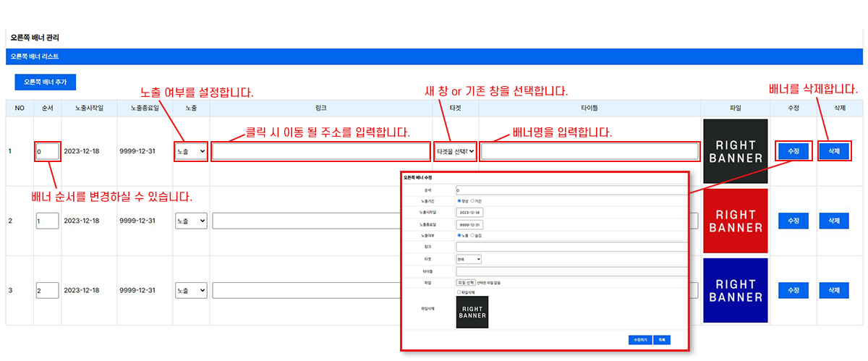Delete banner row 2 with 삭제
This screenshot has height=361, width=868.
[834, 221]
